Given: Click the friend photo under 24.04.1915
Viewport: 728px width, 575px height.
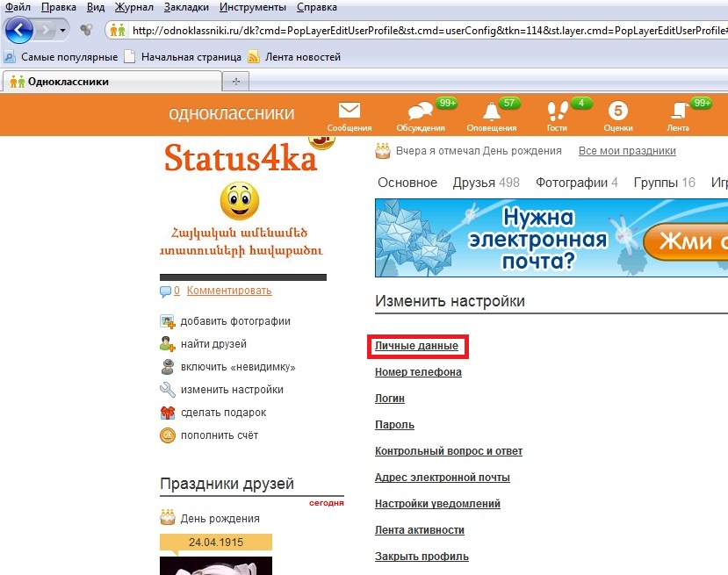Looking at the screenshot, I should (x=216, y=565).
